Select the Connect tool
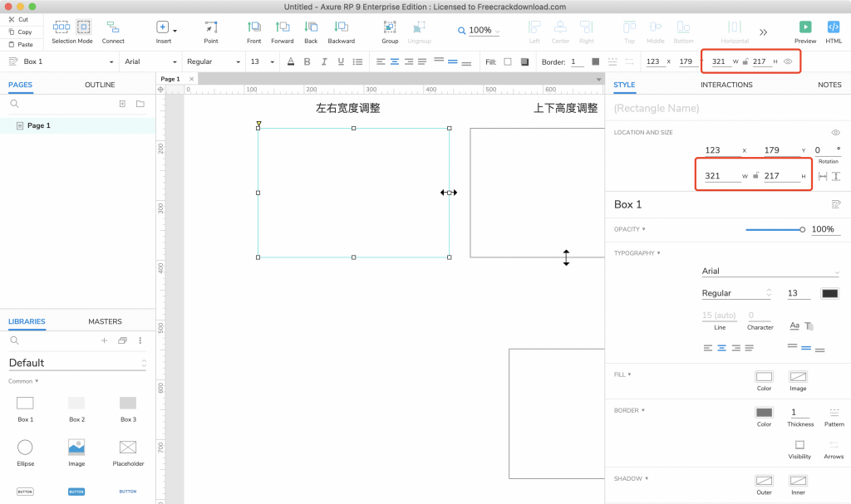Screen dimensions: 851x504 (x=113, y=27)
